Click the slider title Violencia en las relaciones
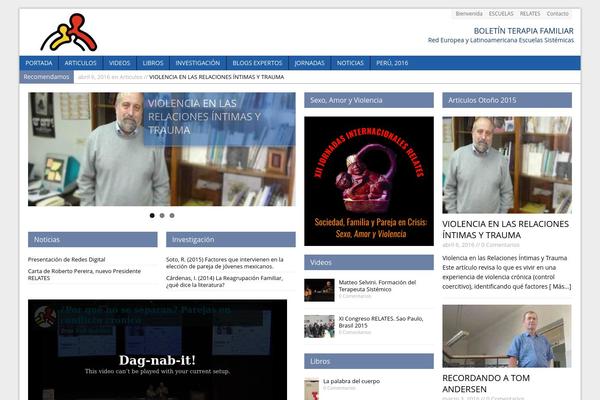This screenshot has width=600, height=400. [x=204, y=117]
